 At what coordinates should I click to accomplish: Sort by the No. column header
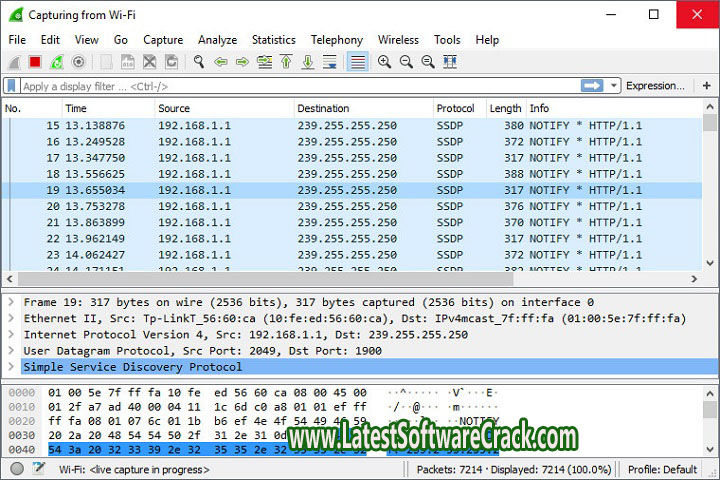(x=32, y=108)
